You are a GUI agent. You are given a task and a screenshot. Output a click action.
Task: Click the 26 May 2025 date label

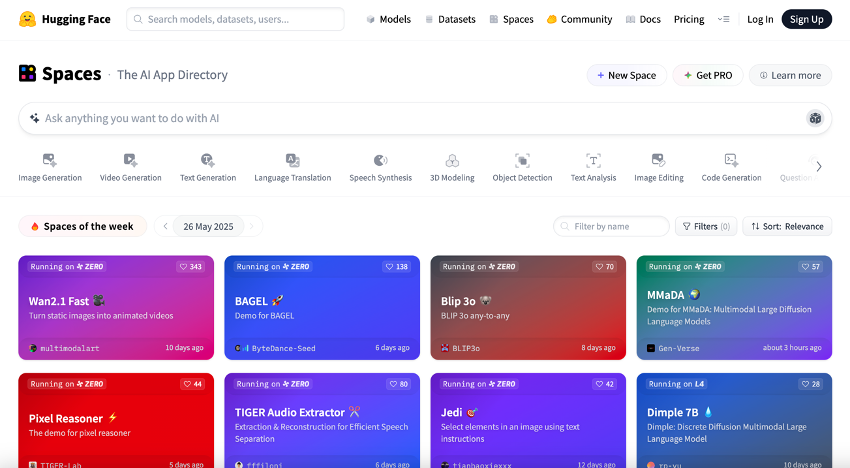208,226
